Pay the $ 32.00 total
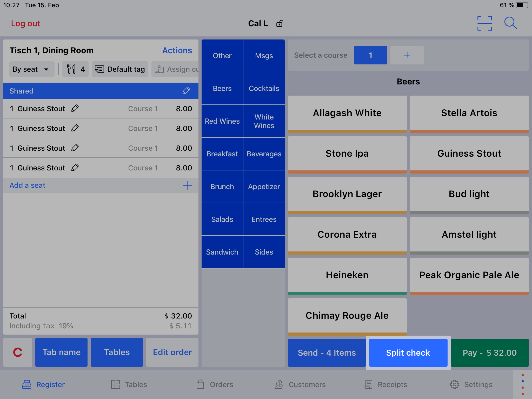The image size is (532, 399). click(x=490, y=353)
